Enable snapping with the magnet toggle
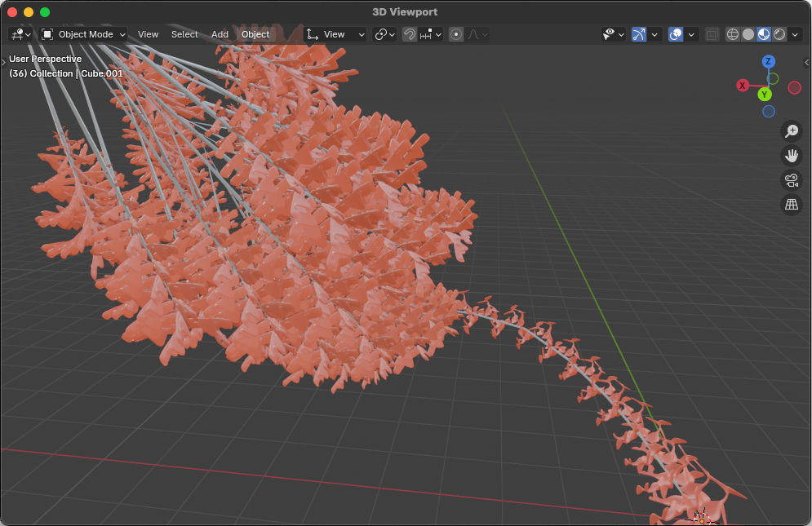This screenshot has height=526, width=812. [409, 34]
